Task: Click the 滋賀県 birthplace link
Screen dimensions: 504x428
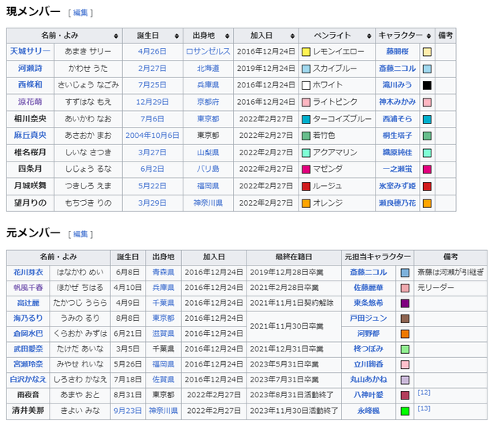Action: [x=163, y=333]
